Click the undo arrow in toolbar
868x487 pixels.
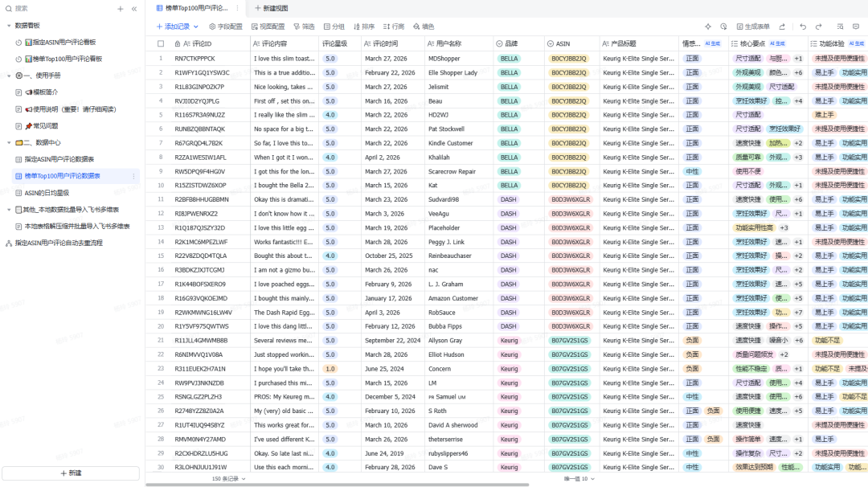pos(802,27)
